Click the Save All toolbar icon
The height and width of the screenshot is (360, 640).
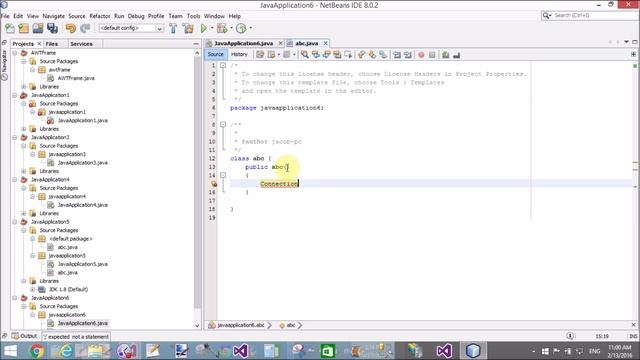click(52, 28)
